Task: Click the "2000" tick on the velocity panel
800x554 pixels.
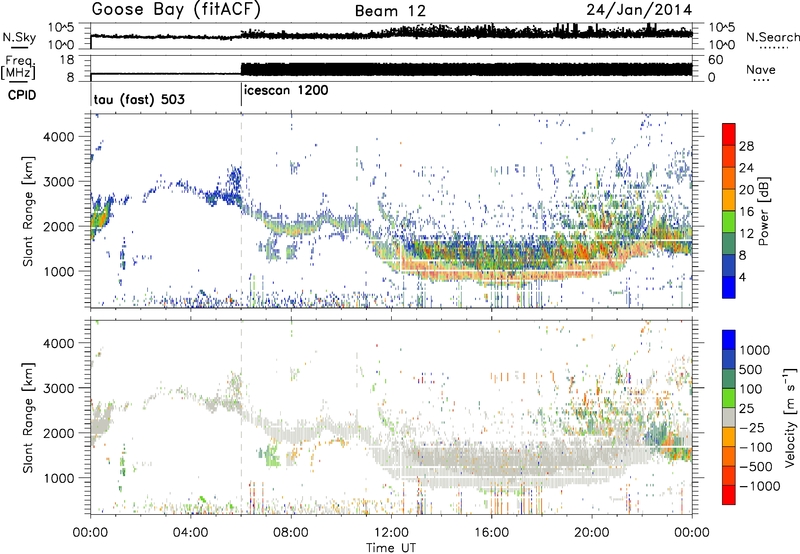Action: pyautogui.click(x=57, y=434)
